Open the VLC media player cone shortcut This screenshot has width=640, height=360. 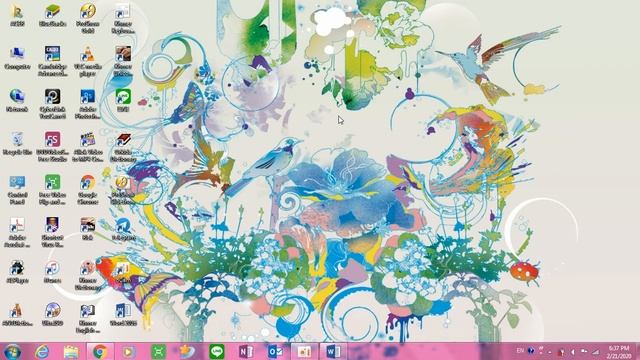coord(88,61)
